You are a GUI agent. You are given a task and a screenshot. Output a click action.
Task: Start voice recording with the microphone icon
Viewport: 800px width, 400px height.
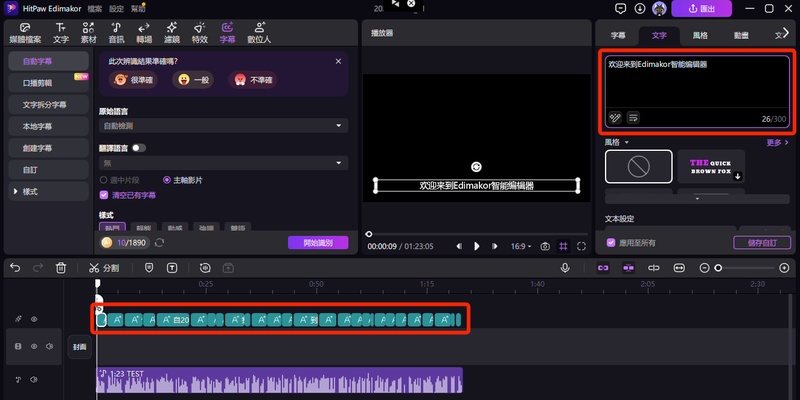(565, 268)
